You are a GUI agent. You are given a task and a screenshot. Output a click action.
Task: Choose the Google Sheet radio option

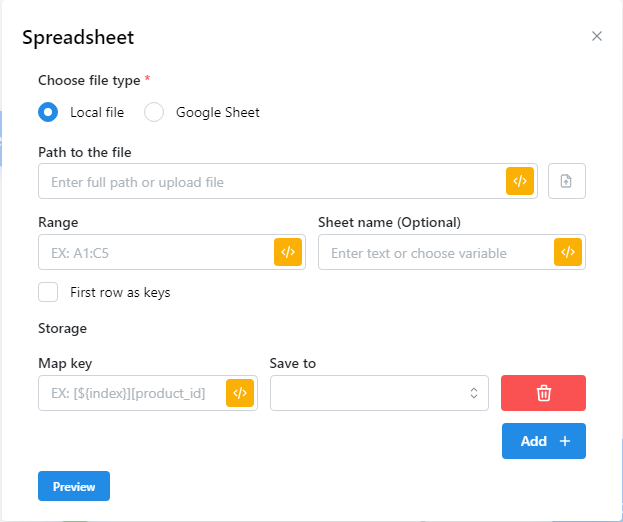coord(154,112)
